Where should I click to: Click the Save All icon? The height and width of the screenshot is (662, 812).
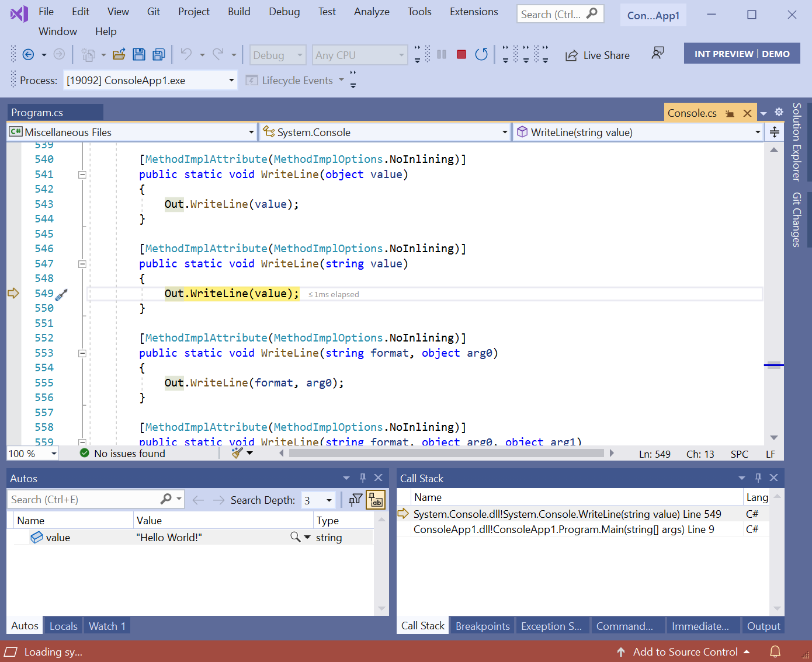coord(158,55)
